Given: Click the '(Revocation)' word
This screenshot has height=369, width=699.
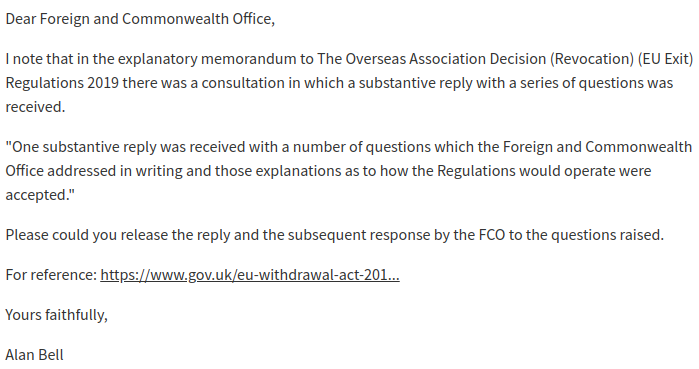Looking at the screenshot, I should click(x=592, y=59).
